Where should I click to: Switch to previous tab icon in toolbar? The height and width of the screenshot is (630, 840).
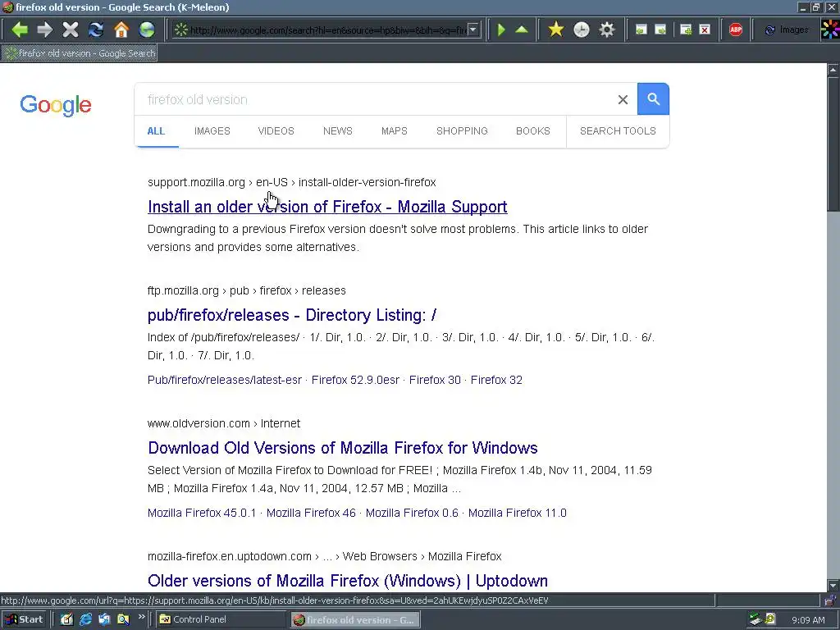[641, 30]
